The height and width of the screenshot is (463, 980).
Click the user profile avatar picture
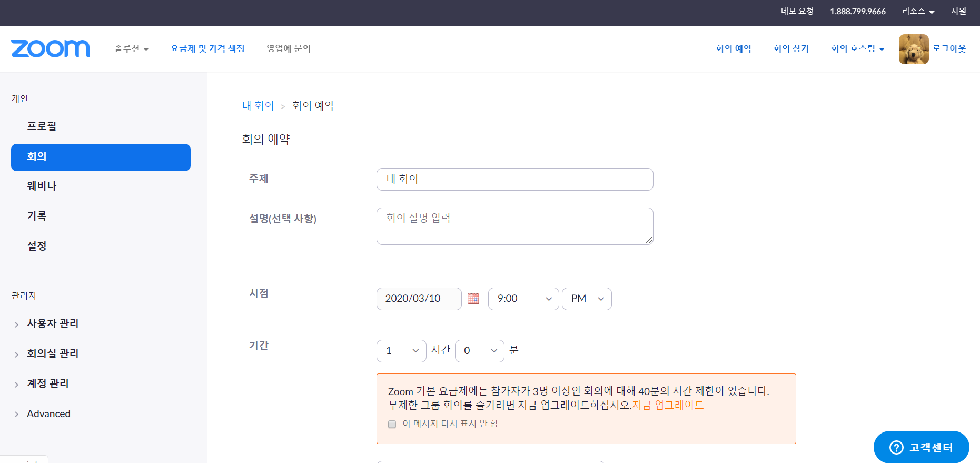coord(914,49)
